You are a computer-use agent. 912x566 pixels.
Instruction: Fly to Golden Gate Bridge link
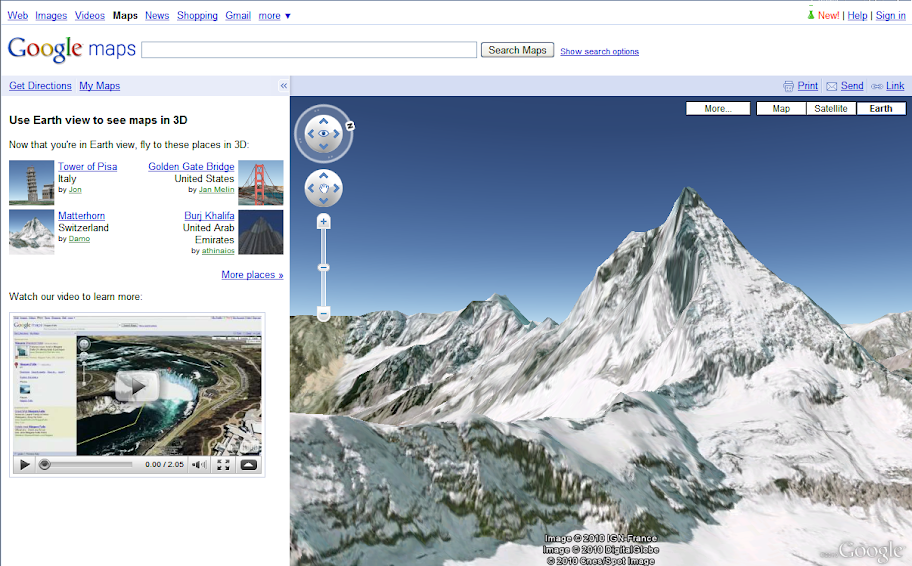[x=191, y=166]
